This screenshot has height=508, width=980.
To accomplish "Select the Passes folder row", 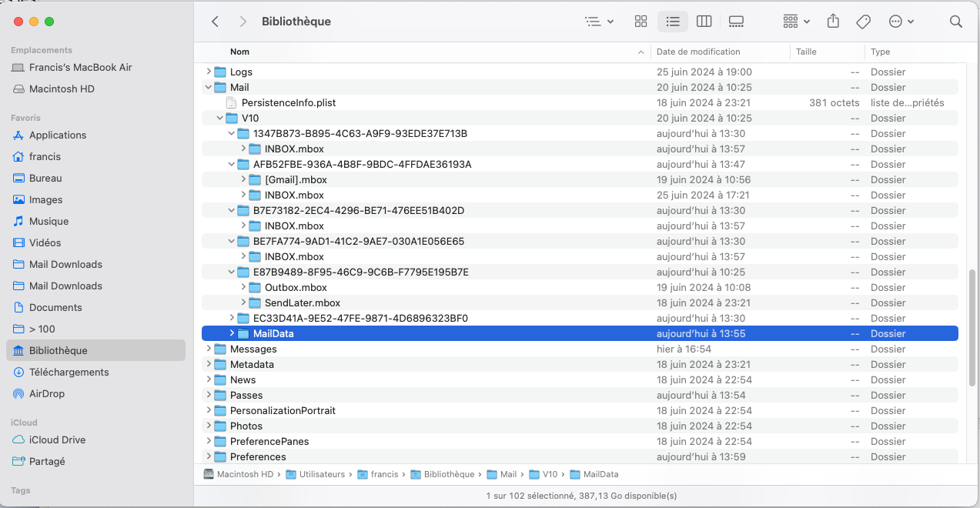I will [580, 395].
